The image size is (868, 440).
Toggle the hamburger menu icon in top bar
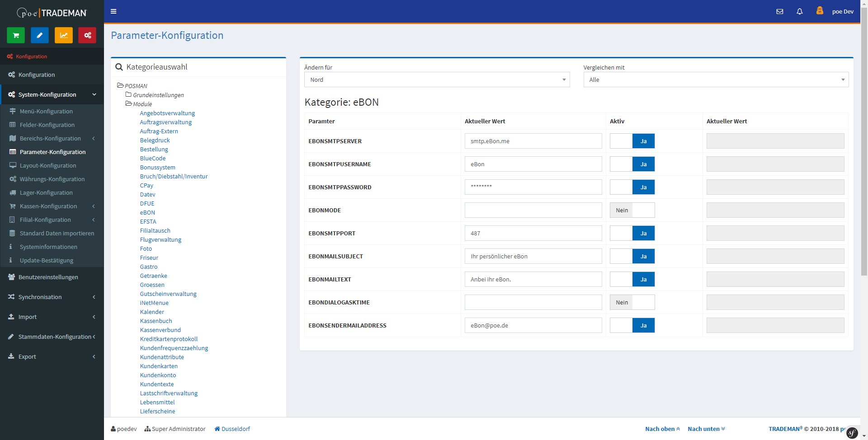pos(113,11)
